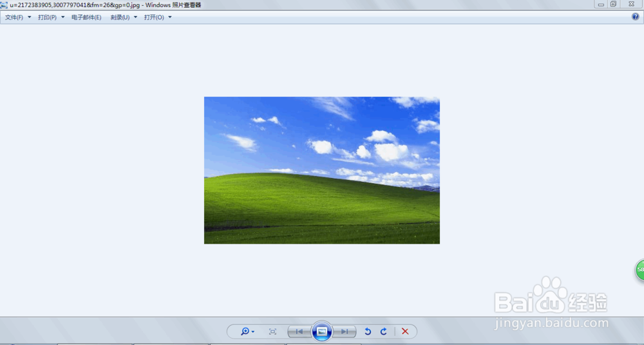Open the 打开(O) menu
This screenshot has height=345, width=644.
154,17
